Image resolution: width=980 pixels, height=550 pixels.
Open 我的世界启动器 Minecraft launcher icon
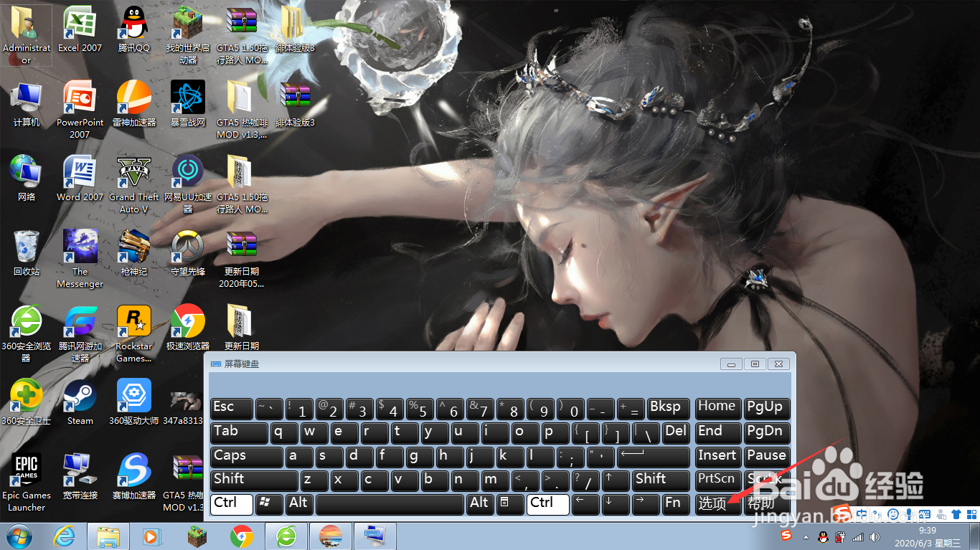click(188, 34)
